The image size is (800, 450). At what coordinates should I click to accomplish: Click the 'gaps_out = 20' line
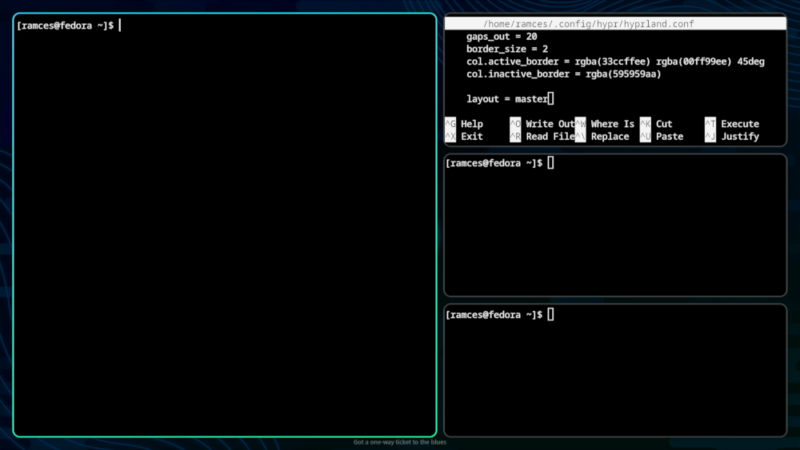[x=502, y=37]
